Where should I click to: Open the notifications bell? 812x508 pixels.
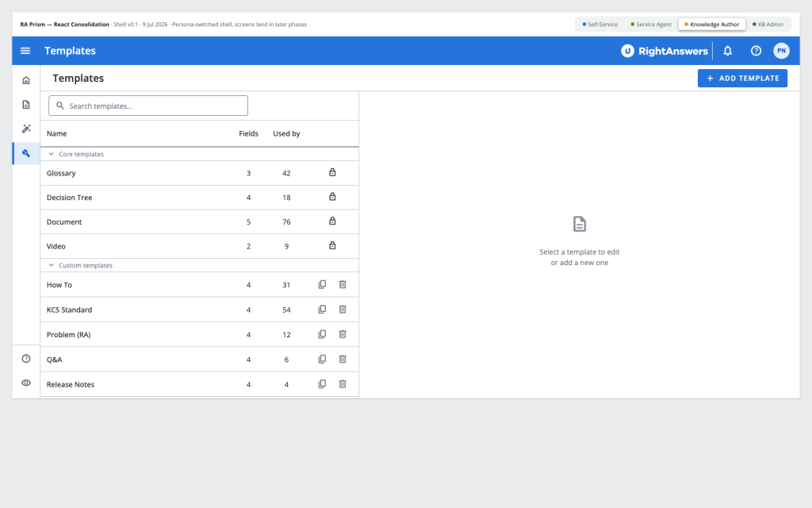(728, 51)
